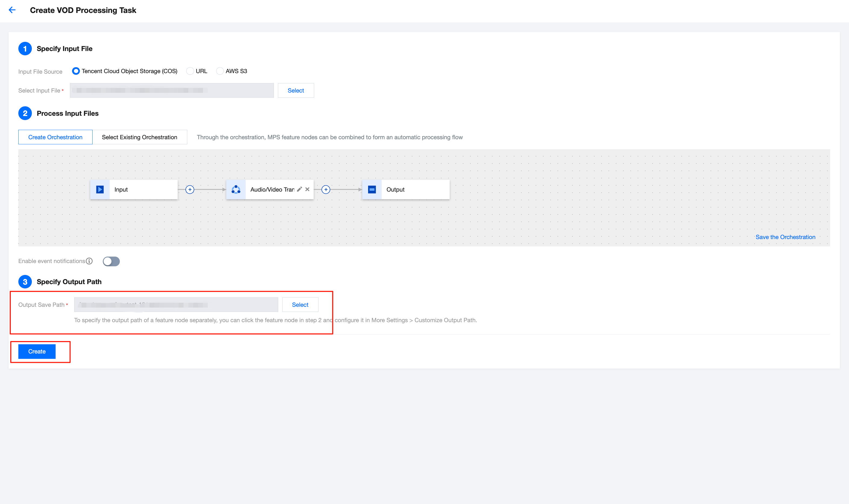Switch to Create Orchestration tab

click(55, 137)
